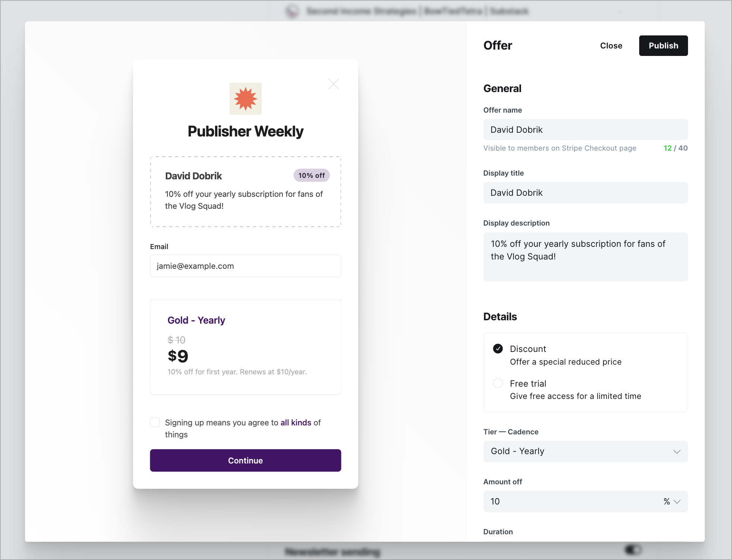This screenshot has height=560, width=732.
Task: Check the terms agreement checkbox
Action: pos(155,422)
